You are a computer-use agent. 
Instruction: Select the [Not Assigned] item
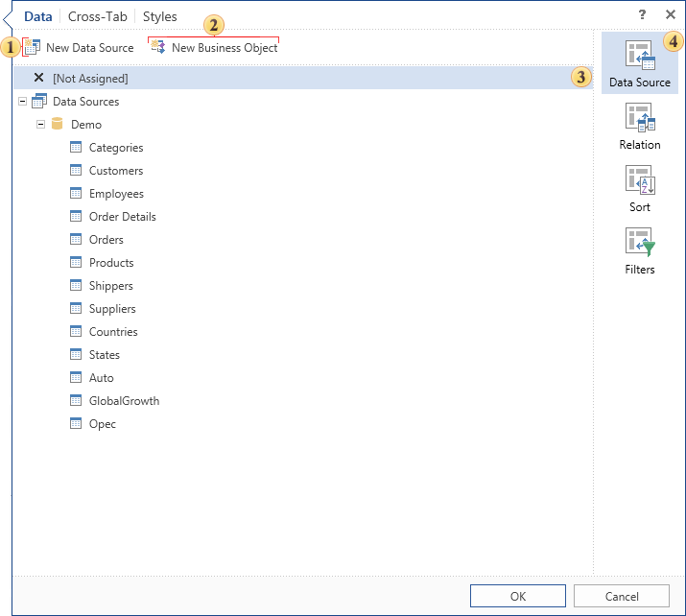pyautogui.click(x=89, y=79)
